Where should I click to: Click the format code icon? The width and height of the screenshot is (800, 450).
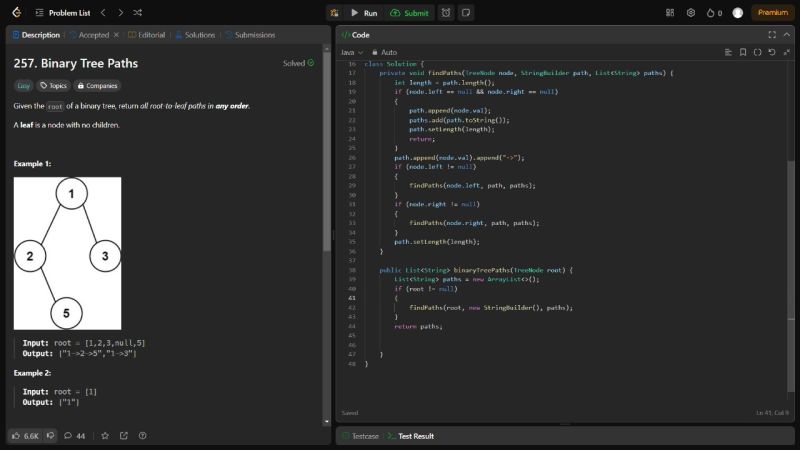click(728, 52)
